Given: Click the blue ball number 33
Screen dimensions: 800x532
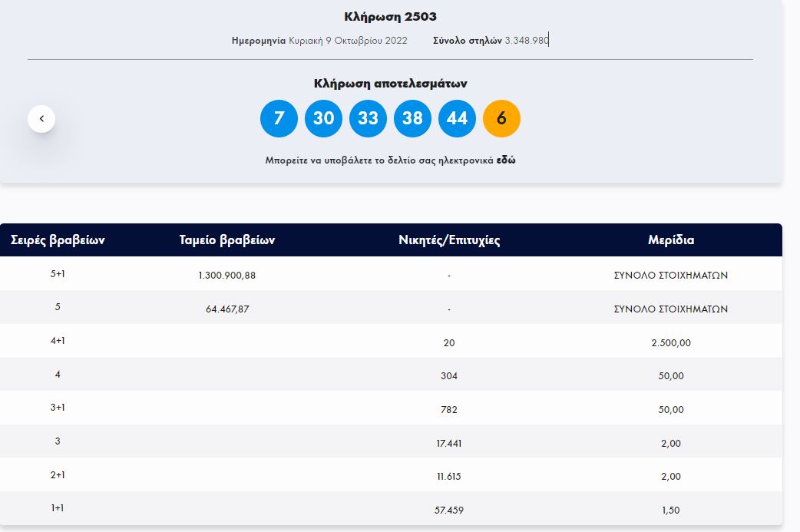Looking at the screenshot, I should [368, 119].
